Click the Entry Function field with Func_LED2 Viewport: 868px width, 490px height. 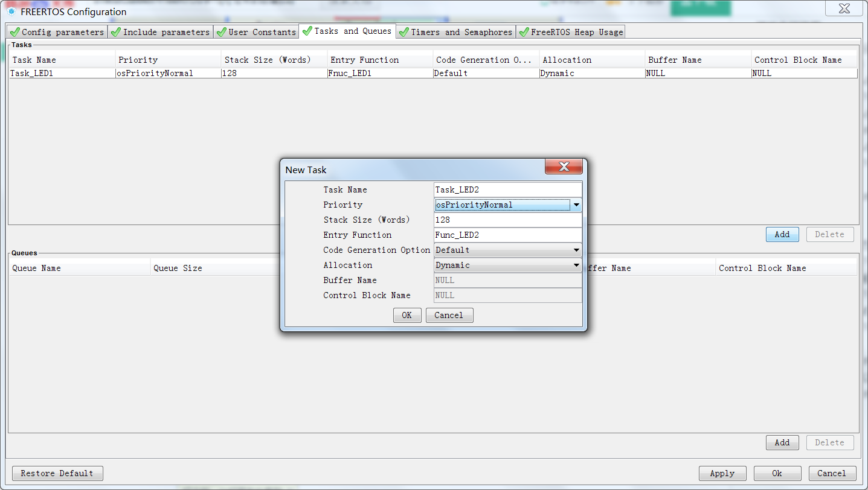point(508,235)
